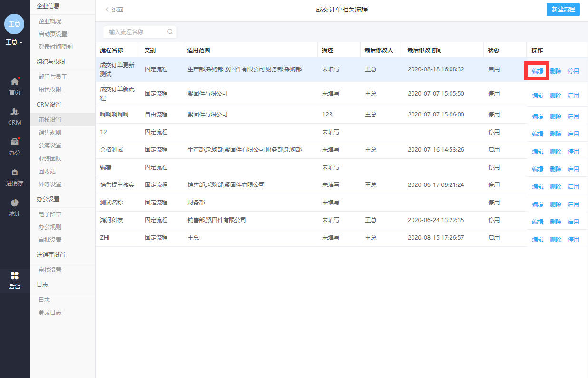Enable the 销售提单核实 flow
Viewport: 588px width, 378px height.
[x=574, y=187]
